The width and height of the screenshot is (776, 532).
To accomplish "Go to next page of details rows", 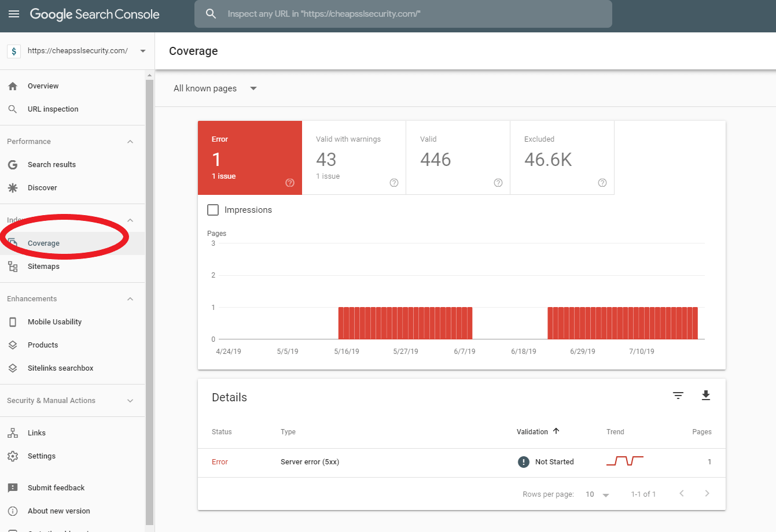I will tap(707, 493).
